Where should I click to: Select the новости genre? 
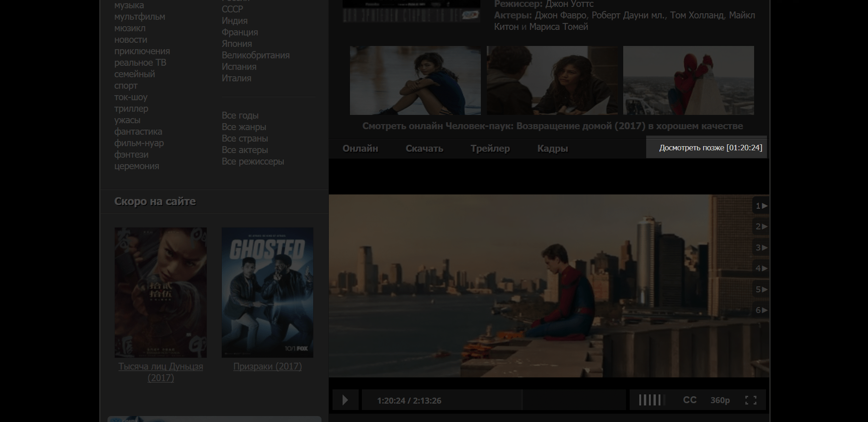tap(130, 40)
